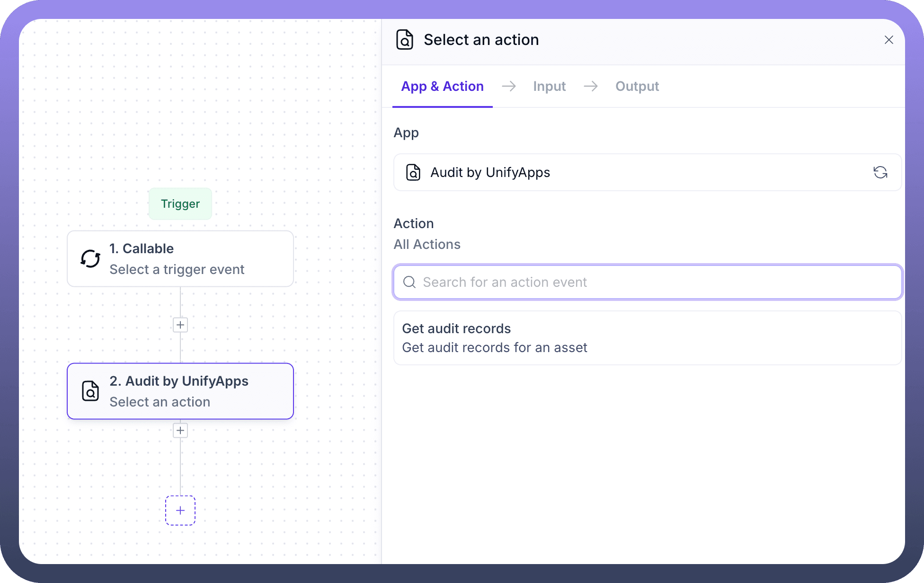Focus the action event search field

pos(653,282)
